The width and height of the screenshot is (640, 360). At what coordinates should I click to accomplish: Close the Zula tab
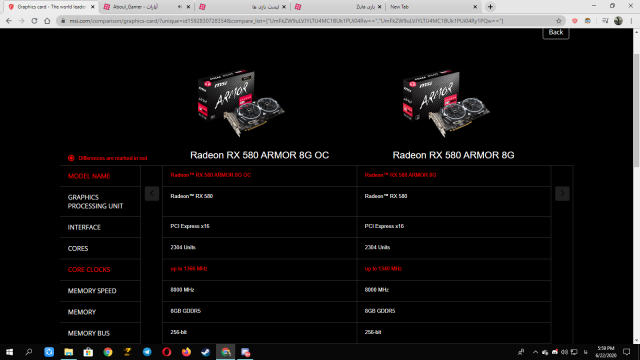coord(380,7)
